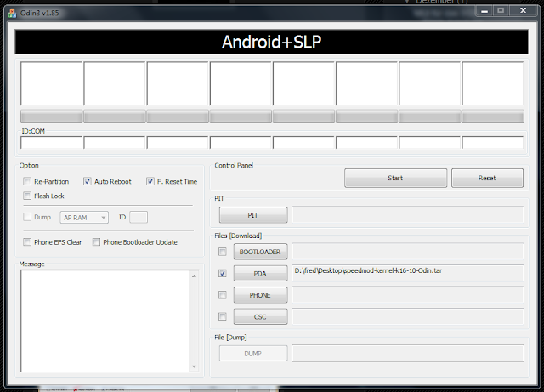Click the Message scrollbar down arrow
Image resolution: width=544 pixels, height=392 pixels.
tap(194, 366)
